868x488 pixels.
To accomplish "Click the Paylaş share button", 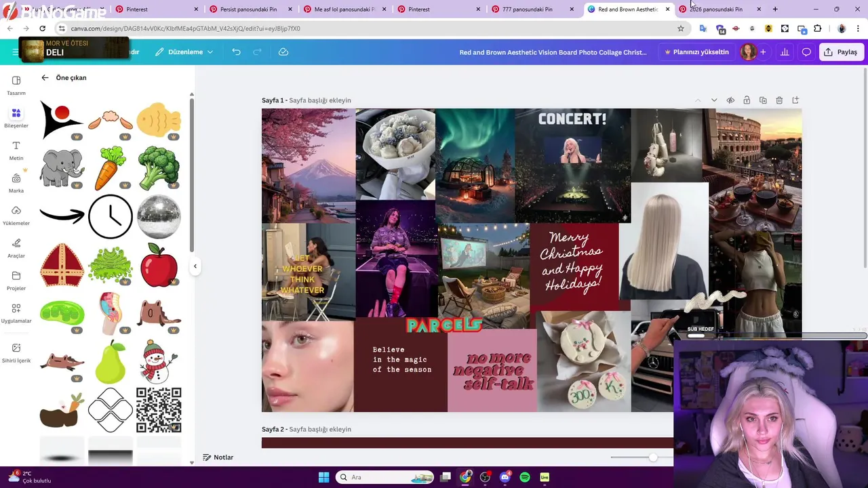I will pos(840,52).
